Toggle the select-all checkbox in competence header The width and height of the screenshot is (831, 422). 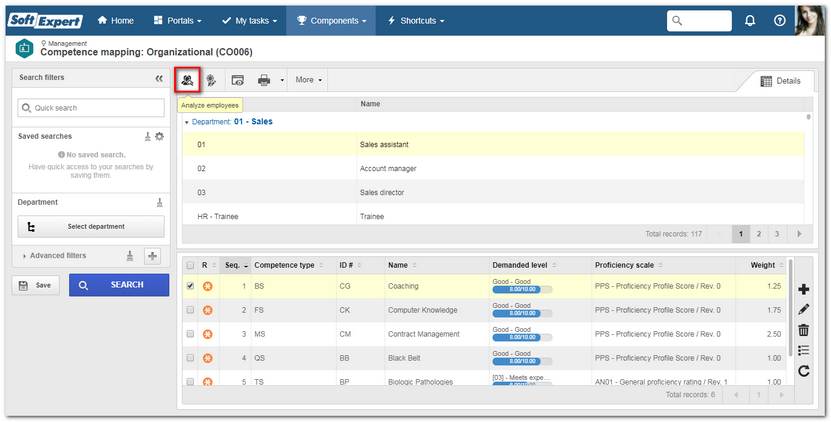coord(190,266)
